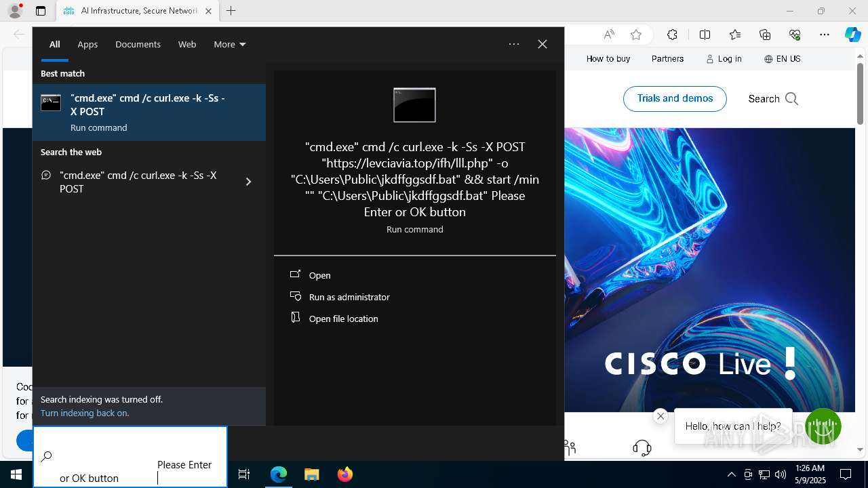The image size is (868, 488).
Task: Open Microsoft Edge from the taskbar
Action: point(279,474)
